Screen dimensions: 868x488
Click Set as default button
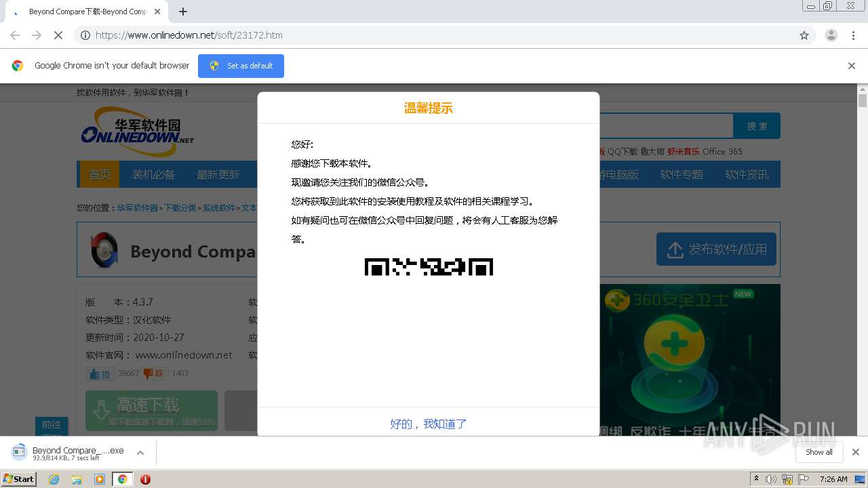(x=241, y=66)
